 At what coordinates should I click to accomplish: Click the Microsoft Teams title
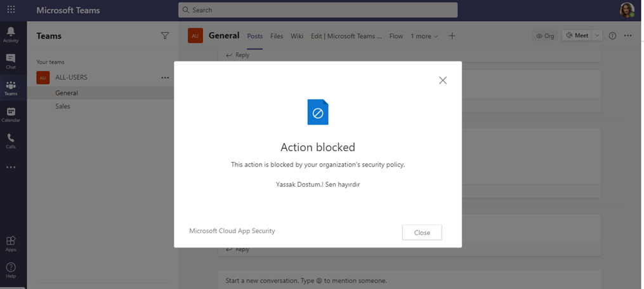click(68, 10)
